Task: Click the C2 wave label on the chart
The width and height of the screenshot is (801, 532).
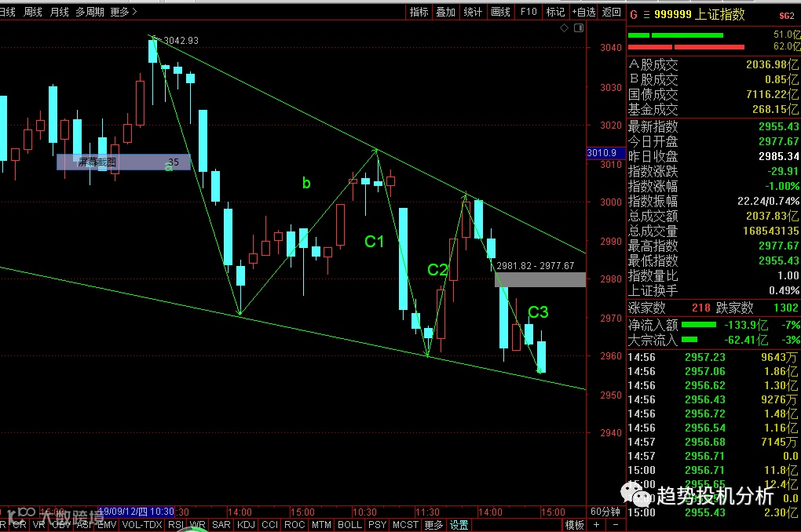Action: point(437,270)
